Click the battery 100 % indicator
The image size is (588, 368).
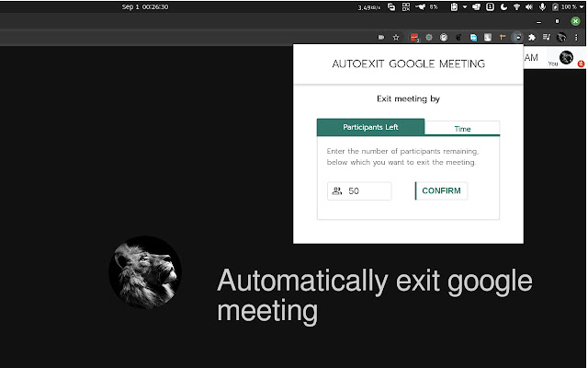565,6
